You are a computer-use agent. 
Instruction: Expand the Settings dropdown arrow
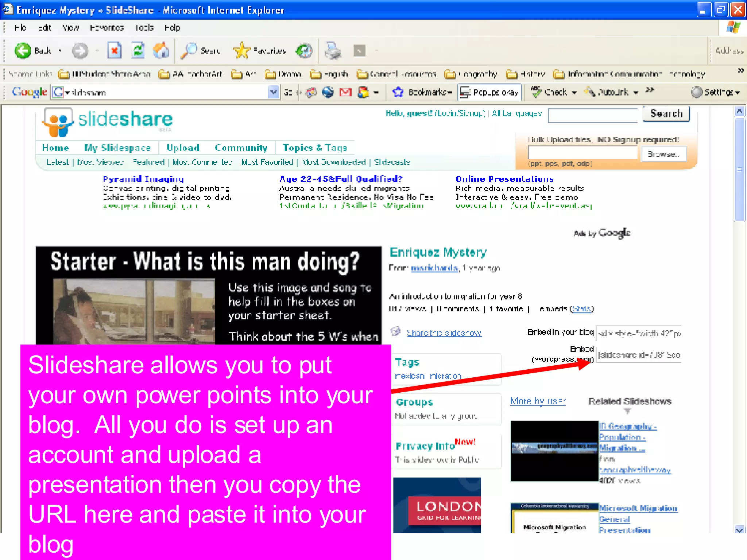[738, 93]
